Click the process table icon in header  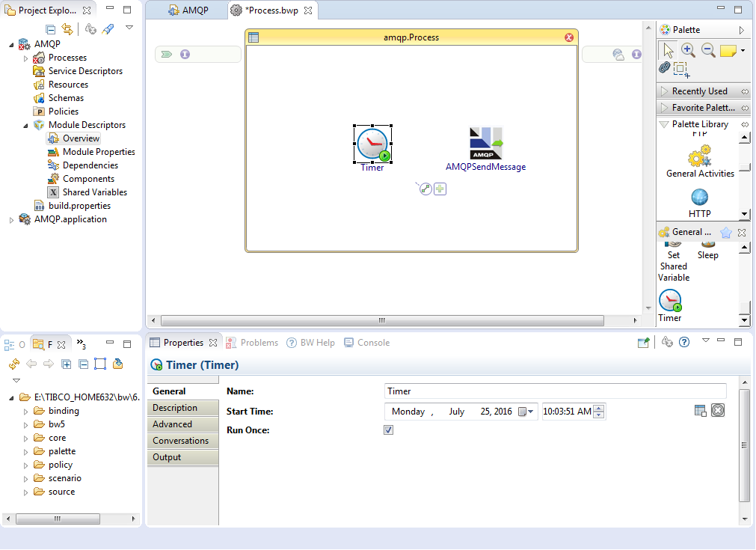pyautogui.click(x=253, y=37)
